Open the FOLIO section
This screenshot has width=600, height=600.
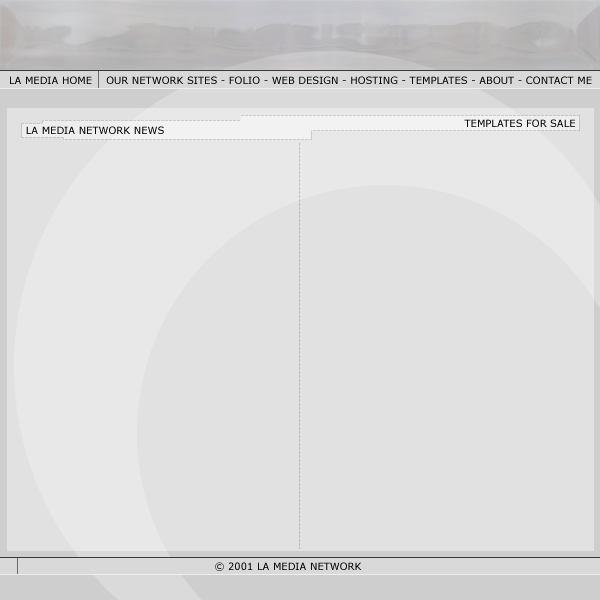(244, 80)
